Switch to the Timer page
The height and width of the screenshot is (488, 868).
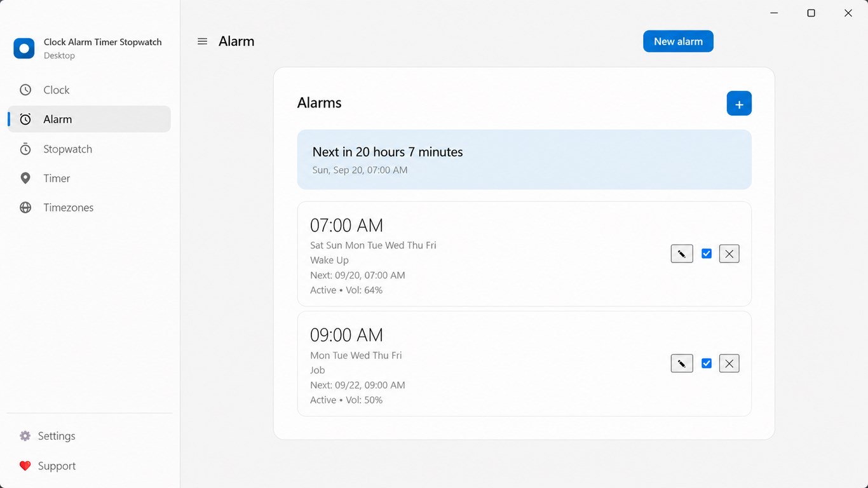point(90,179)
